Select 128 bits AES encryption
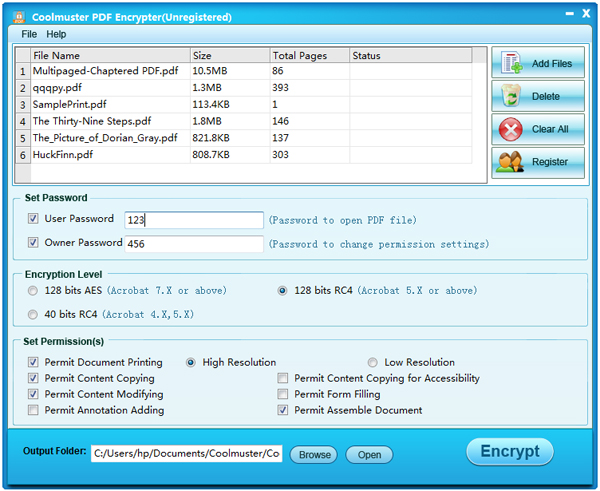The image size is (600, 491). pos(34,291)
